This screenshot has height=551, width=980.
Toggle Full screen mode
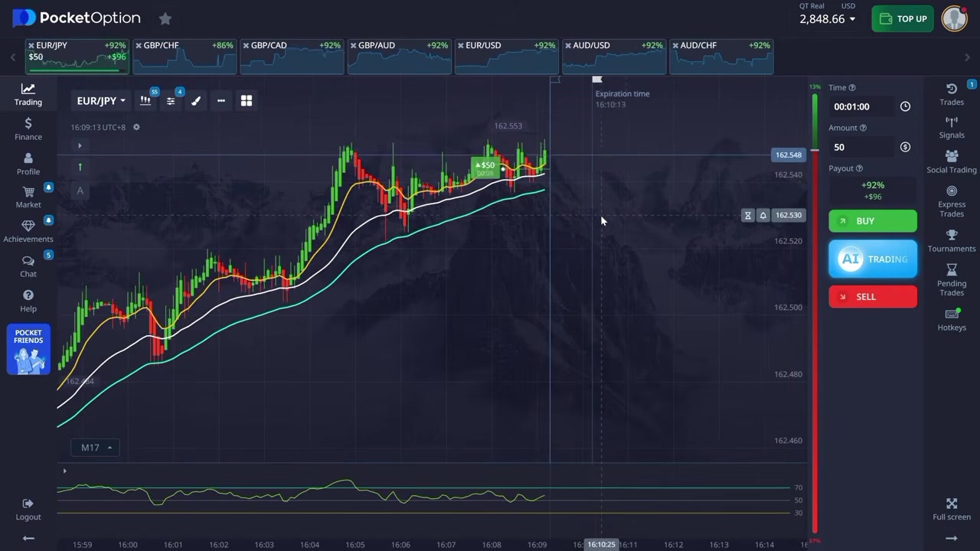tap(952, 509)
